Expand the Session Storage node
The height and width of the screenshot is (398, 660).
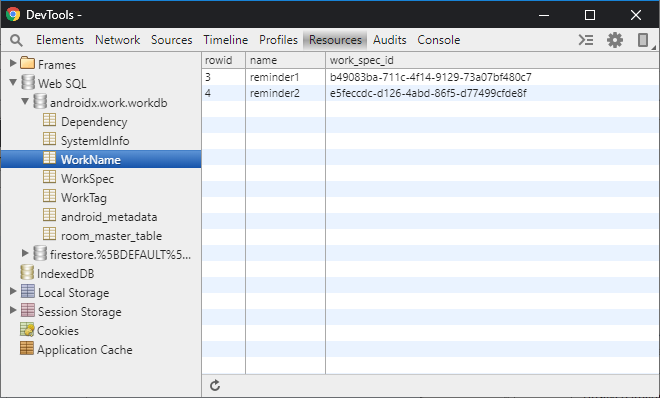[x=13, y=310]
